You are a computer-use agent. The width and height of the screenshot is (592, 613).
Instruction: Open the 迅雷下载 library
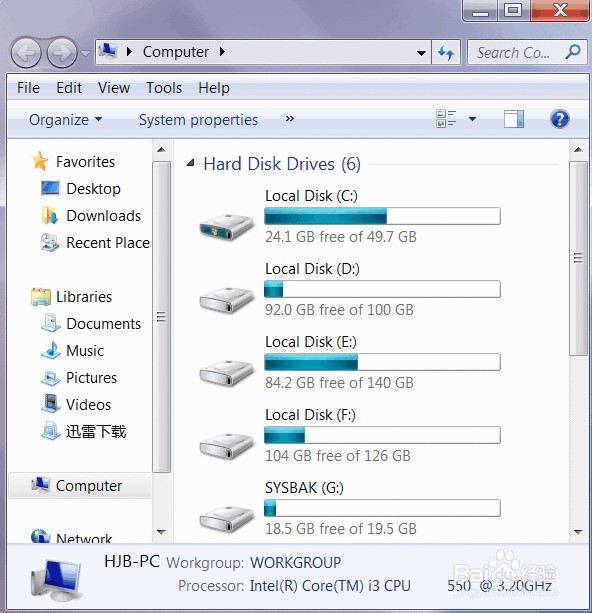(96, 431)
